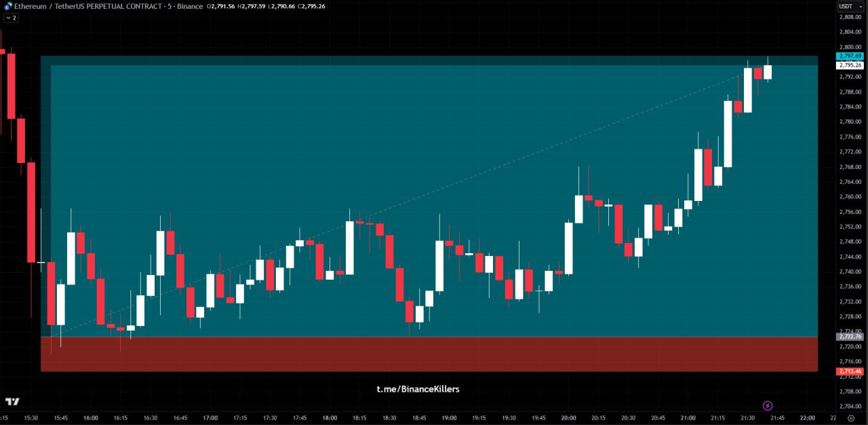Click the 18:00 label on time axis
Viewport: 868px width, 425px height.
click(330, 418)
